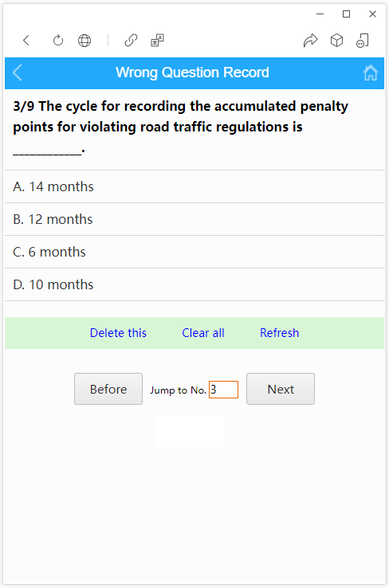
Task: Select answer A. 14 months
Action: tap(194, 186)
